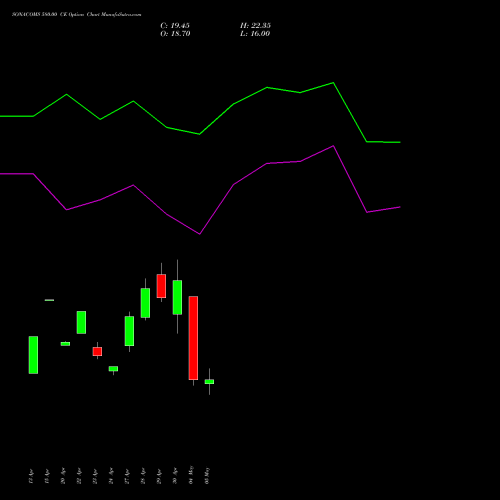Click the red candle above 29 Apr
Image resolution: width=500 pixels, height=500 pixels.
pos(161,286)
